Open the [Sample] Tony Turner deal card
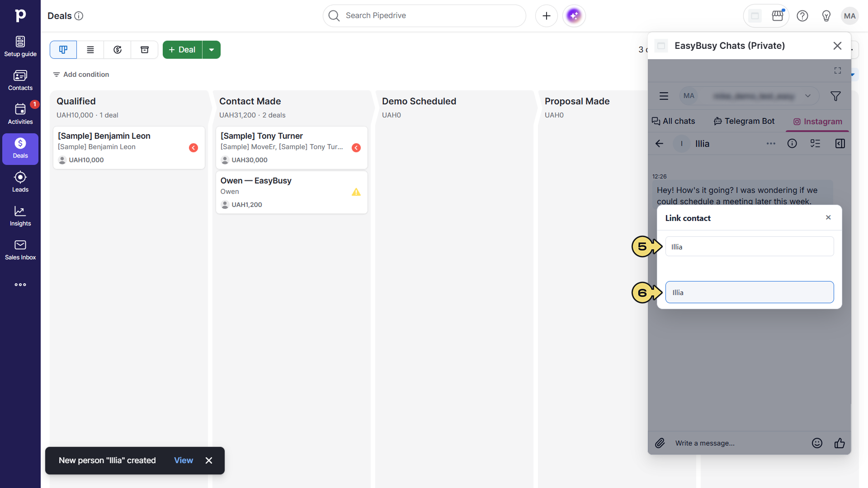This screenshot has width=868, height=488. [x=292, y=148]
